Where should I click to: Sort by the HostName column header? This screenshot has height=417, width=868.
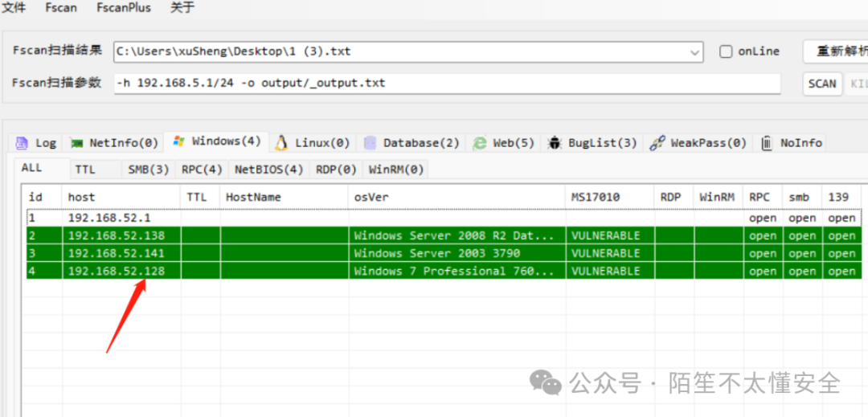(x=285, y=197)
